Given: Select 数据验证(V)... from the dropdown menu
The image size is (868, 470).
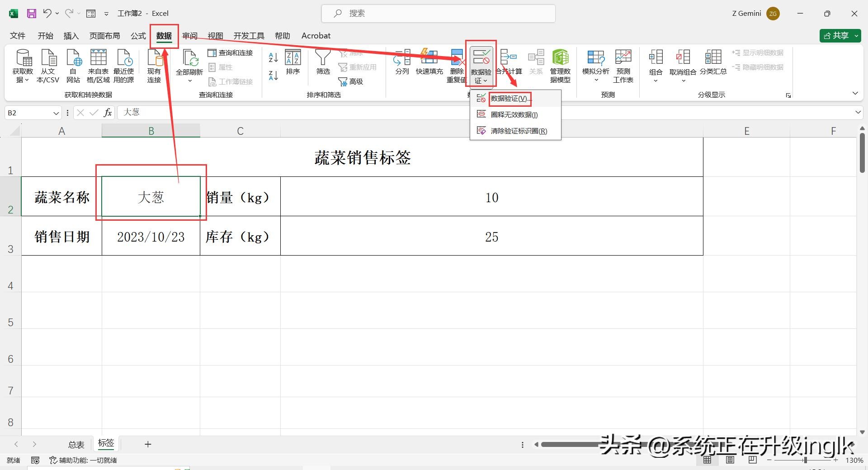Looking at the screenshot, I should coord(510,98).
